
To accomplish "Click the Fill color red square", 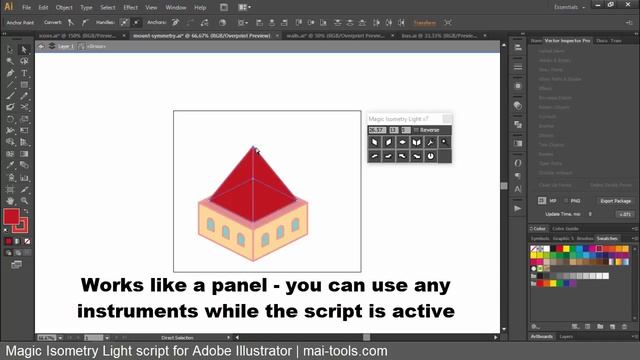I will point(11,216).
